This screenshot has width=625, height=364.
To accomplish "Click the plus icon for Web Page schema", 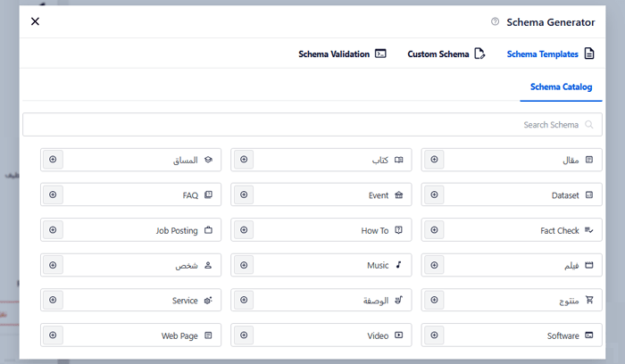I will (x=53, y=335).
